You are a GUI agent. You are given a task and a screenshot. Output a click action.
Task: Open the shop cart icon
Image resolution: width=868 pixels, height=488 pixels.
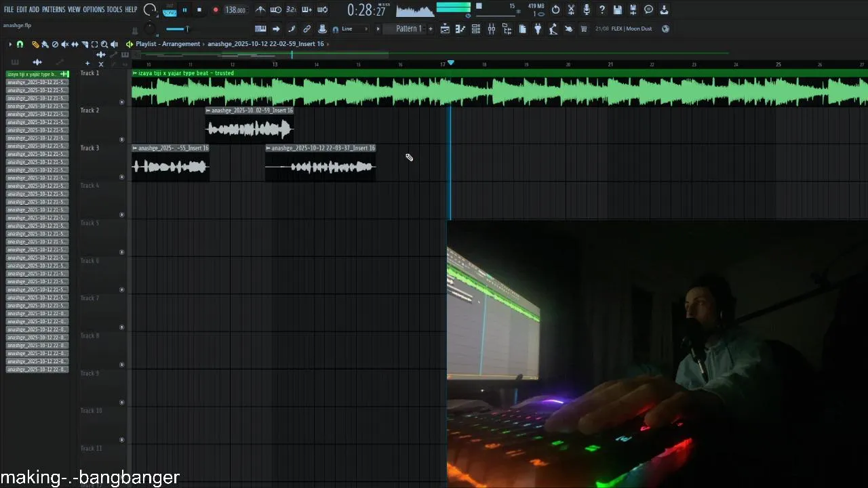click(x=584, y=28)
